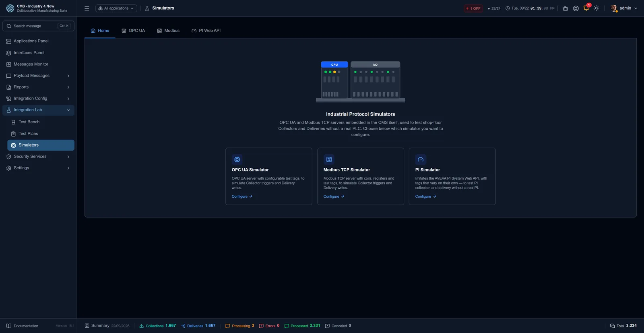
Task: Click Configure link for Modbus TCP Simulator
Action: click(334, 196)
